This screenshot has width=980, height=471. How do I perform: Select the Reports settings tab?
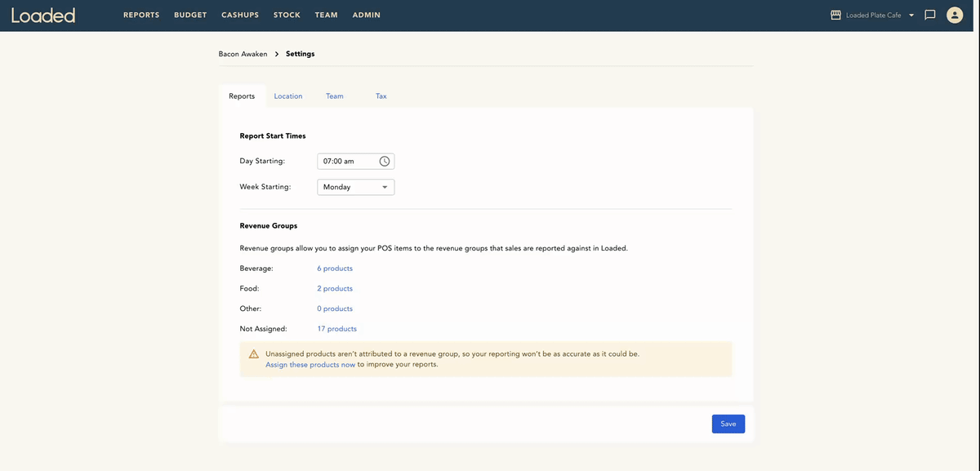pyautogui.click(x=242, y=96)
